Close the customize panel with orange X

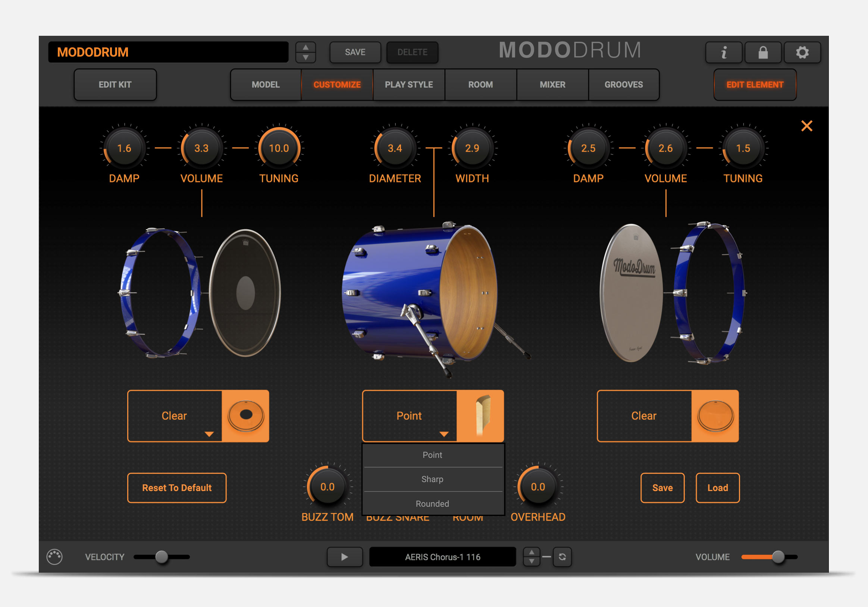click(806, 126)
